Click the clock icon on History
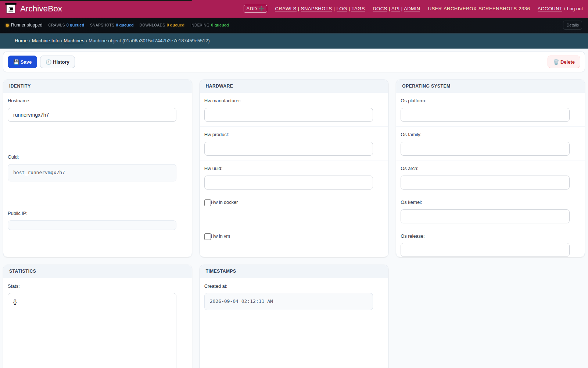Screen dimensions: 588x368 [49, 62]
